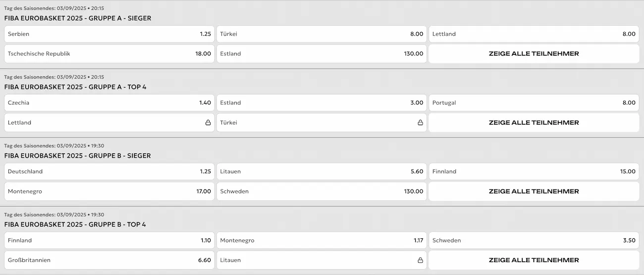Expand all participants for Gruppe B Top 4
The width and height of the screenshot is (644, 275).
tap(534, 260)
